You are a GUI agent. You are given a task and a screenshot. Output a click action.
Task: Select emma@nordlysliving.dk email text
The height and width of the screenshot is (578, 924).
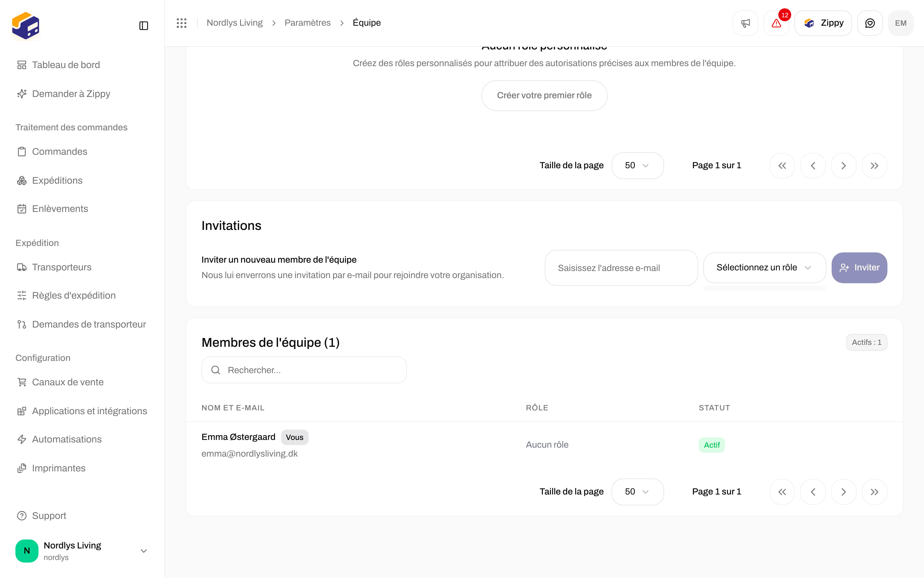[x=249, y=453]
